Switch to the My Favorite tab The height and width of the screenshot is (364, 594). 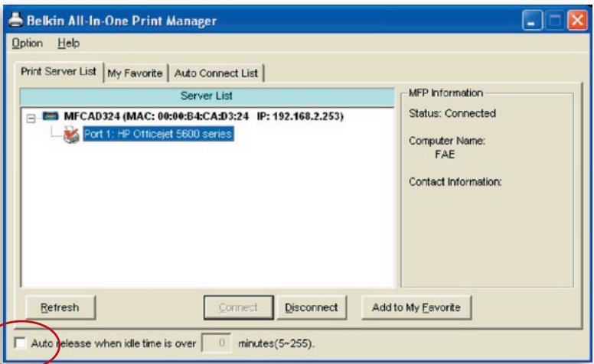pos(135,73)
